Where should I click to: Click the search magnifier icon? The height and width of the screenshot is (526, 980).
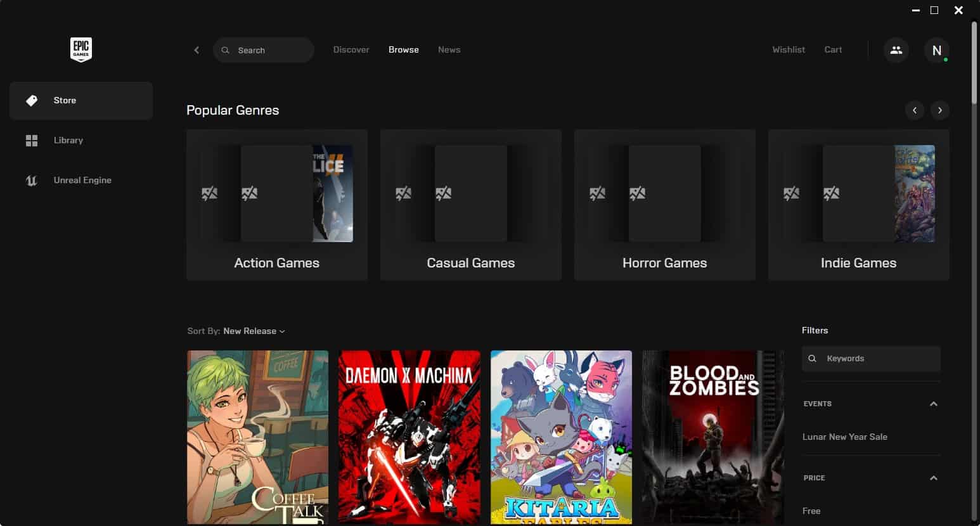click(x=226, y=50)
